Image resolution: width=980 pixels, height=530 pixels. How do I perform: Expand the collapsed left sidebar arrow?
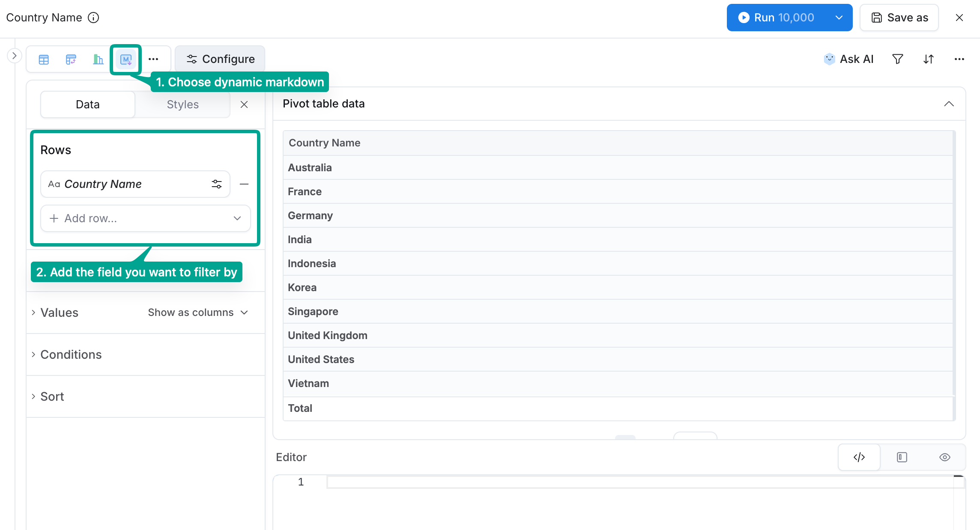point(15,56)
